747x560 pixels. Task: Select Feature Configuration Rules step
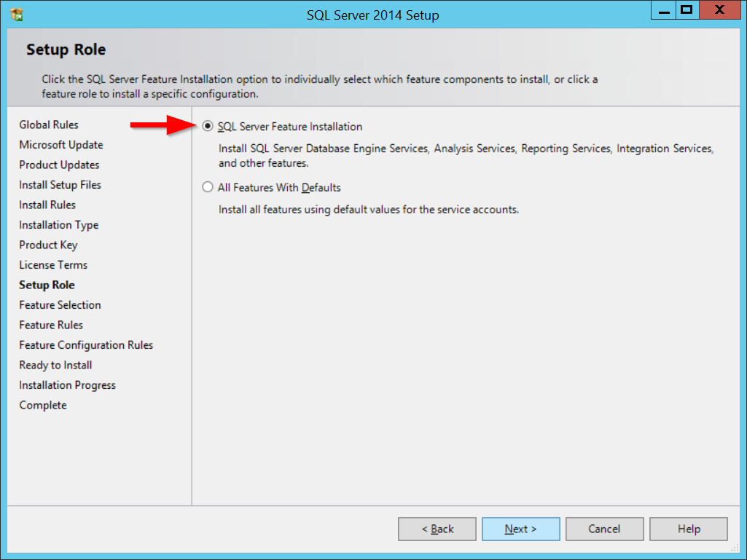[86, 345]
